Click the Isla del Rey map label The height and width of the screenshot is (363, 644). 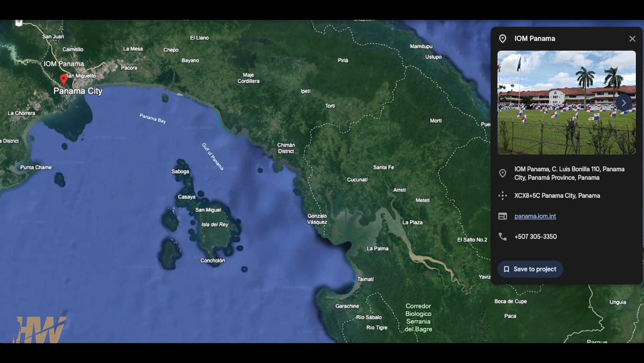pyautogui.click(x=215, y=224)
